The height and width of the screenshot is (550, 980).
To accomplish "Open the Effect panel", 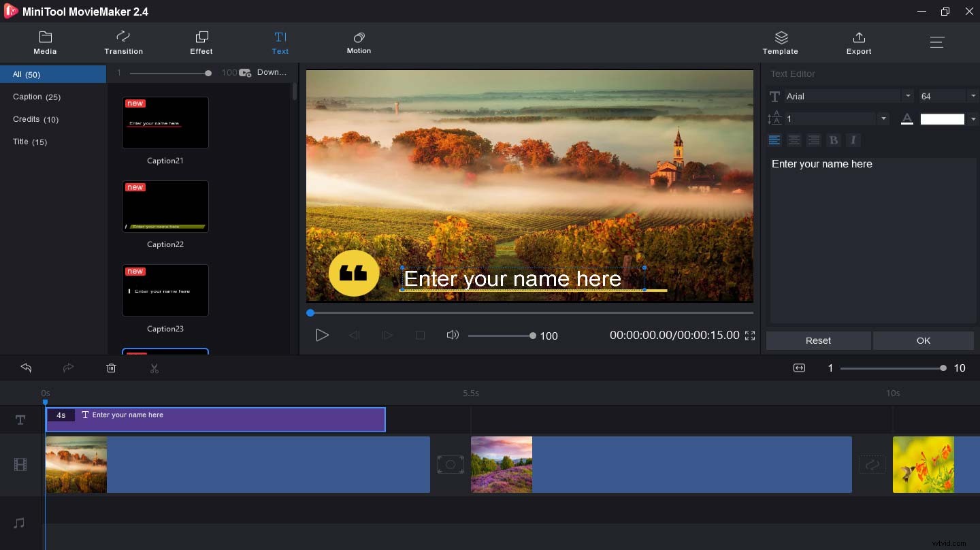I will (x=201, y=42).
